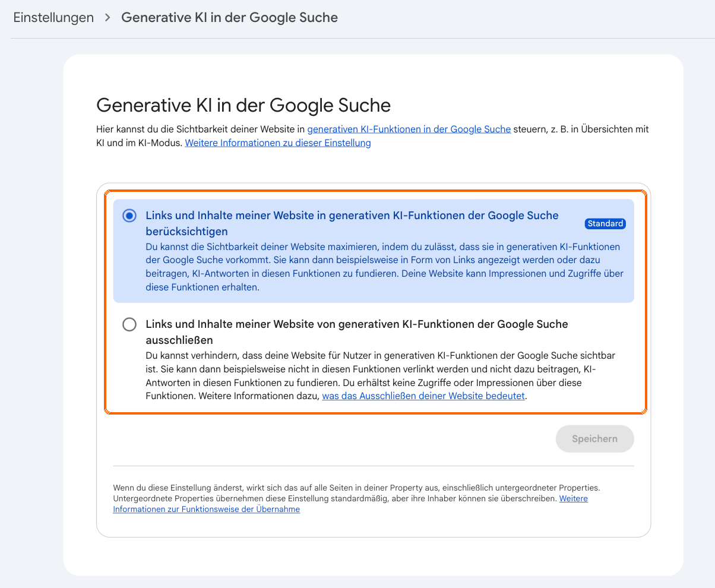The height and width of the screenshot is (588, 715).
Task: Open 'Weitere Informationen zu dieser Einstellung' link
Action: click(x=278, y=143)
